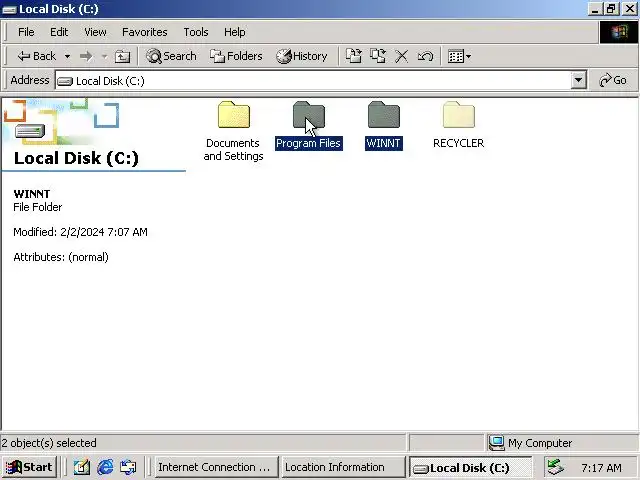Click the bold WINNT name in the details pane
Screen dimensions: 640x480
32,194
